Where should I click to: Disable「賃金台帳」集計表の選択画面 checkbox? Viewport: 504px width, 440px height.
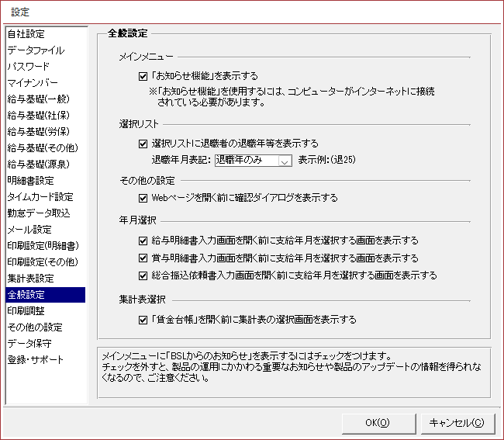click(143, 319)
